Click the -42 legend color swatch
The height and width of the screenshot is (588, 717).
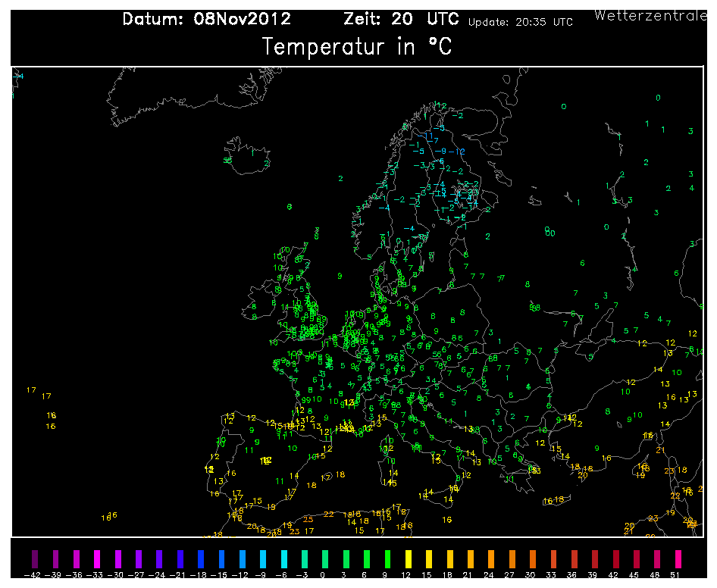point(35,559)
